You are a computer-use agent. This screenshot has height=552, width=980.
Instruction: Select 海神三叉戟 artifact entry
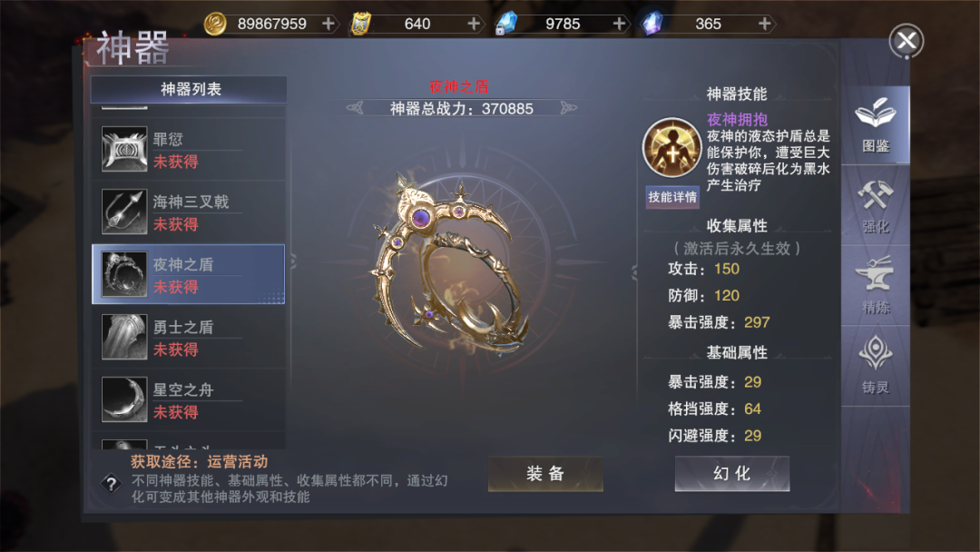point(188,212)
